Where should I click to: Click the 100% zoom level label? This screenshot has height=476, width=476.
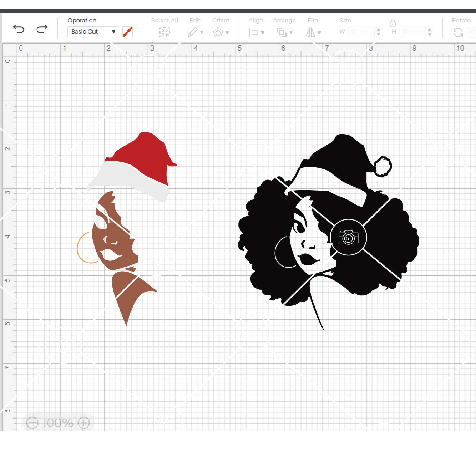(x=58, y=423)
